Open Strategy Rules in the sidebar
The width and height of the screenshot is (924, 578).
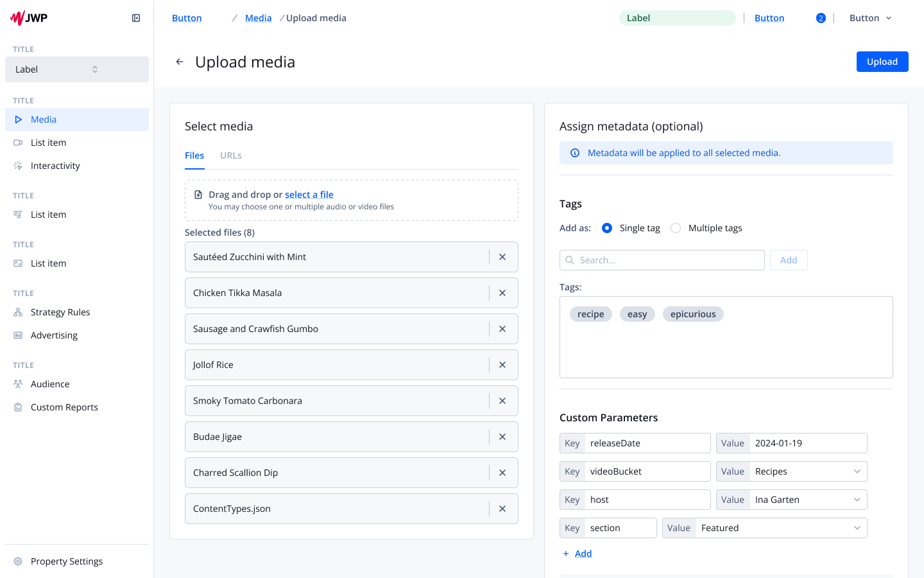(x=60, y=312)
